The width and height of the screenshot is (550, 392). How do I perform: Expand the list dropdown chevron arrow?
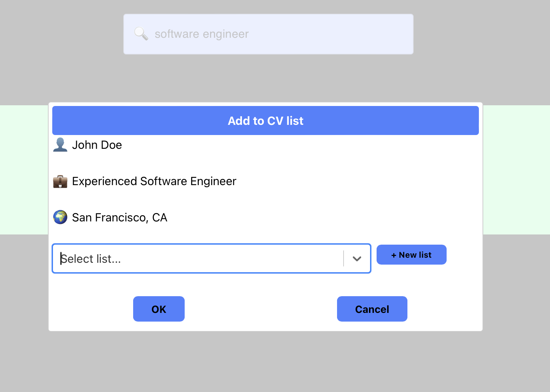[357, 259]
